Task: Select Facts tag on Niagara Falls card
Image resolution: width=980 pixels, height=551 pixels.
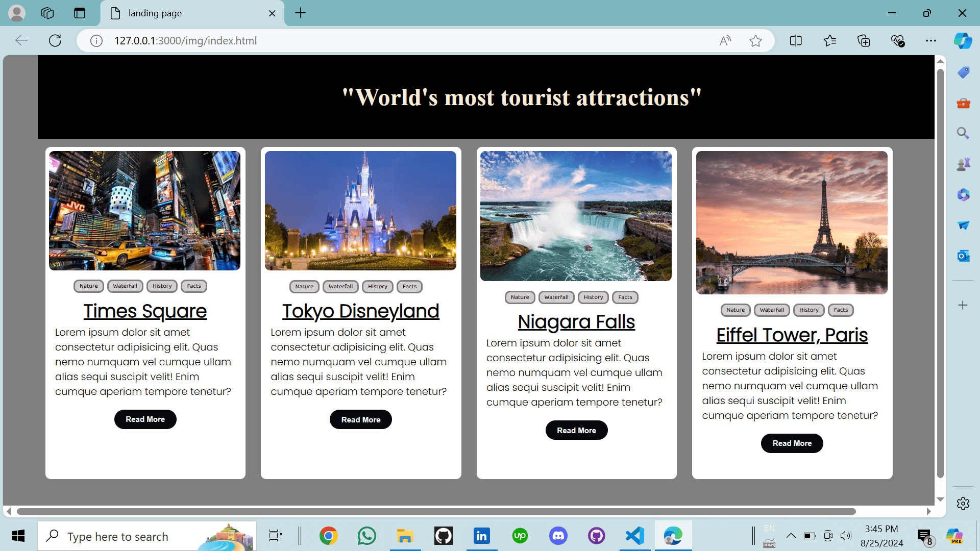Action: tap(625, 297)
